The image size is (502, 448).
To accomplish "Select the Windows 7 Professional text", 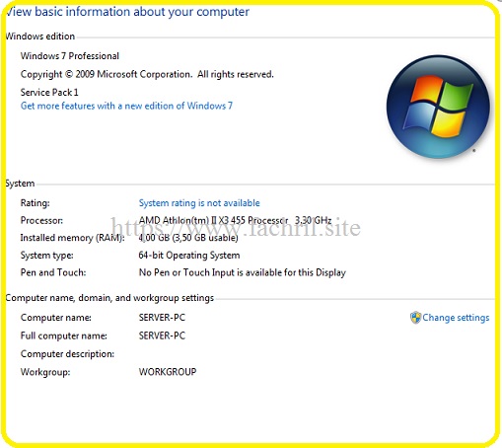I will point(70,56).
